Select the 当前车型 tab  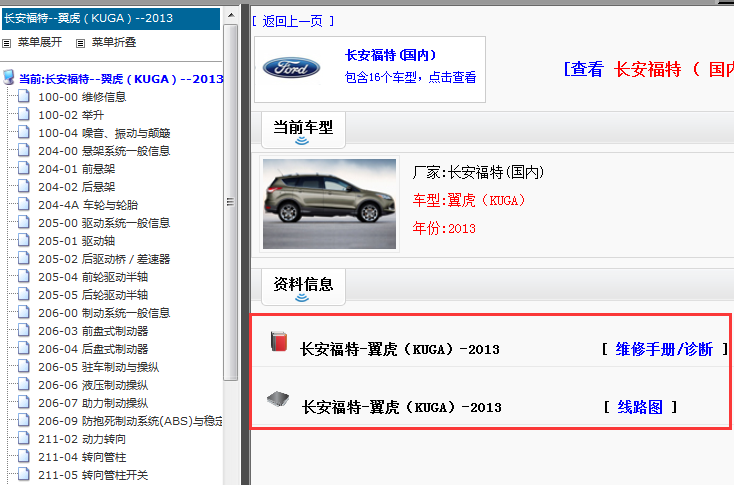pos(303,130)
